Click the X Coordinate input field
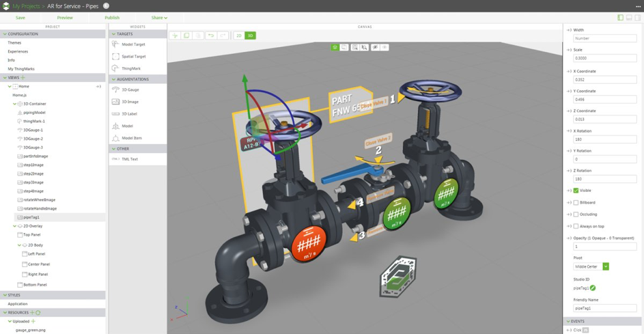The width and height of the screenshot is (644, 334). (x=605, y=80)
